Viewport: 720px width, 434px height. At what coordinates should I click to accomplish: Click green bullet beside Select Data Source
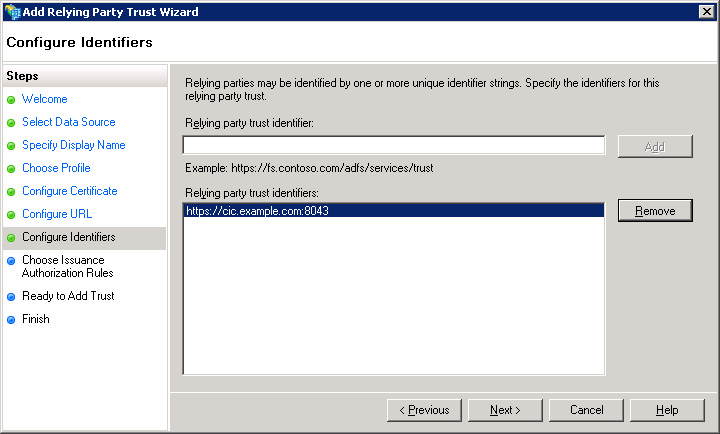pos(12,123)
